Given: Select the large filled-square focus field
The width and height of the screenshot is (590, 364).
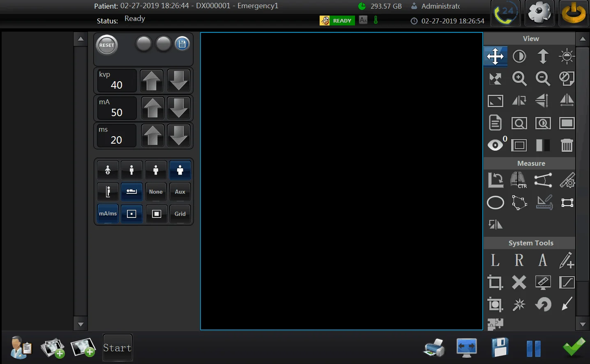Looking at the screenshot, I should [156, 214].
